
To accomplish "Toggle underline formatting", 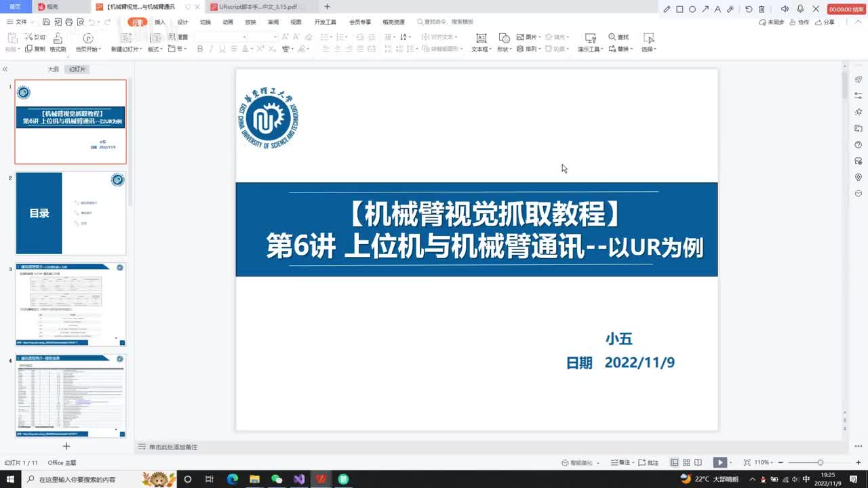I will pyautogui.click(x=222, y=49).
